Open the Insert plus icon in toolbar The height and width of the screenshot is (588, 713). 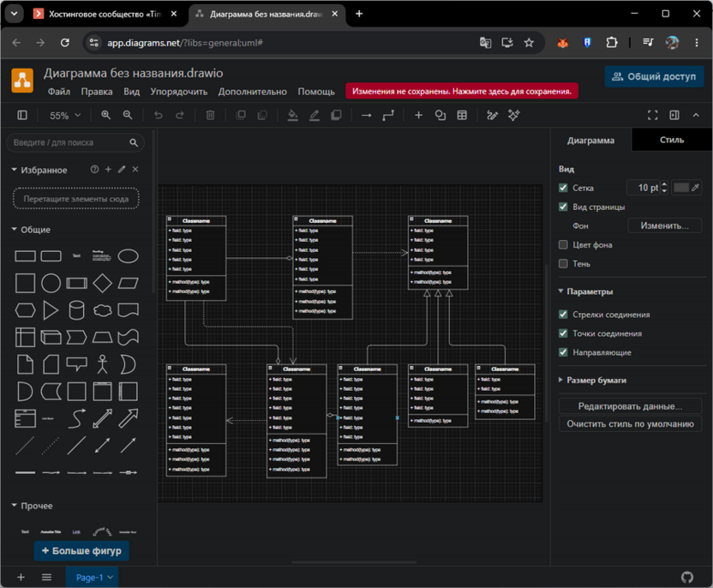(x=418, y=116)
